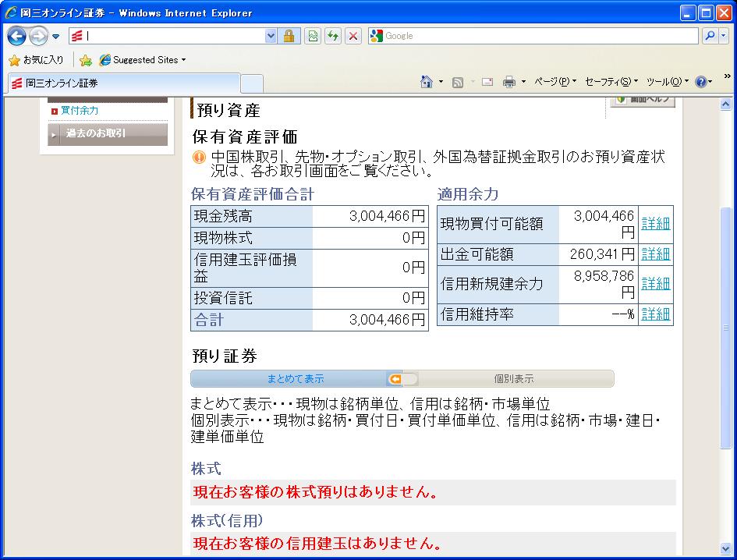Image resolution: width=737 pixels, height=560 pixels.
Task: Switch view to 個別表示
Action: click(x=514, y=379)
